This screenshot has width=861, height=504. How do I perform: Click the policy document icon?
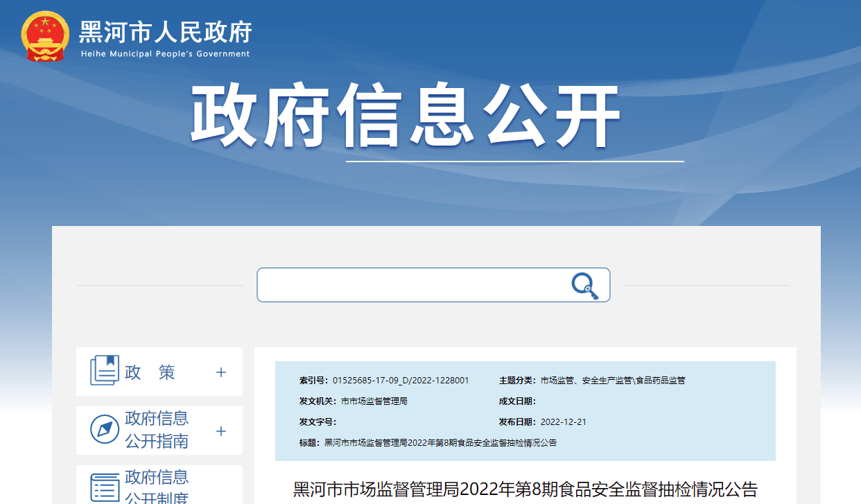(105, 371)
